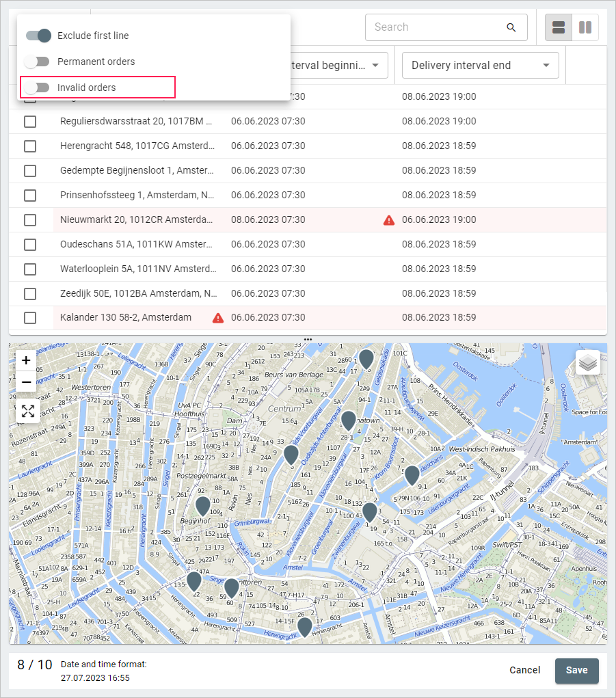Screen dimensions: 616x698
Task: Click warning icon on Kalander 130 row
Action: [x=218, y=318]
